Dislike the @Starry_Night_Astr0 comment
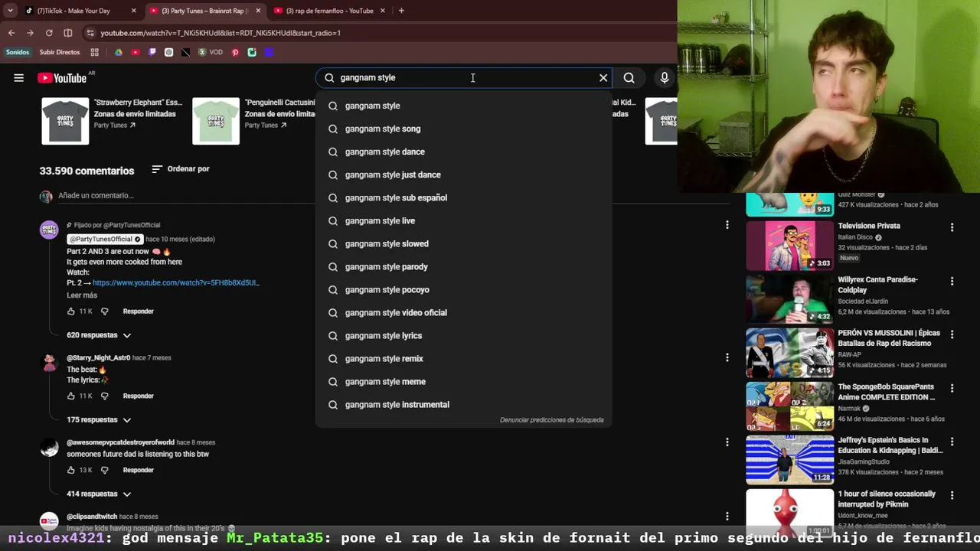 [x=105, y=396]
